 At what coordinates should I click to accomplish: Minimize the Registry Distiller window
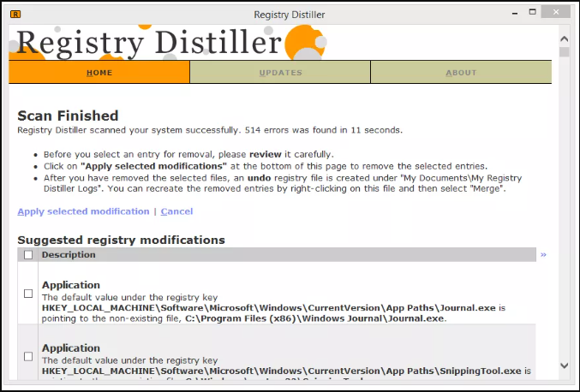tap(515, 13)
